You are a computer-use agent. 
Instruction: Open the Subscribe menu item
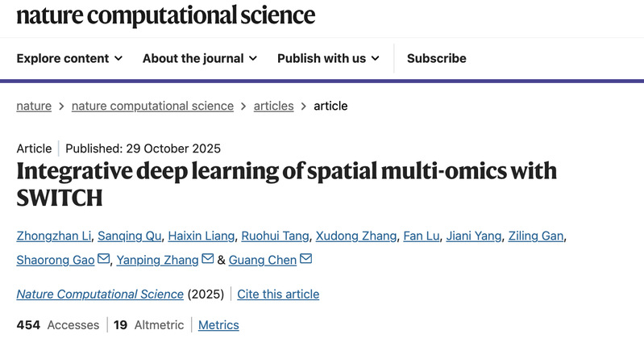436,58
